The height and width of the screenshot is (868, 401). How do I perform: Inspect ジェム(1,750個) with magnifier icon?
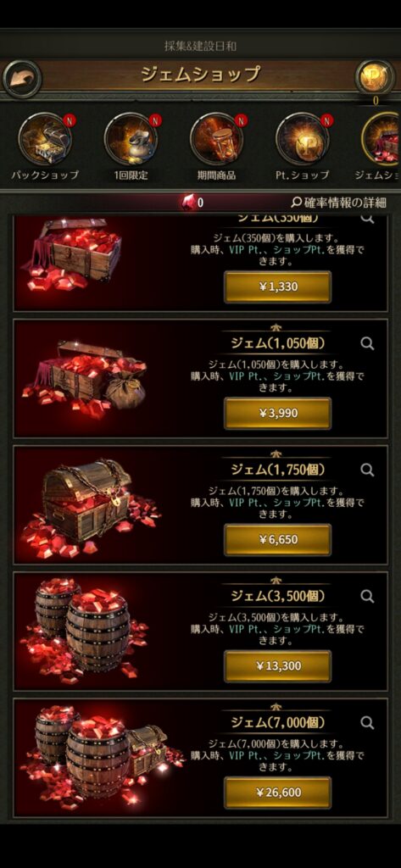pyautogui.click(x=367, y=470)
